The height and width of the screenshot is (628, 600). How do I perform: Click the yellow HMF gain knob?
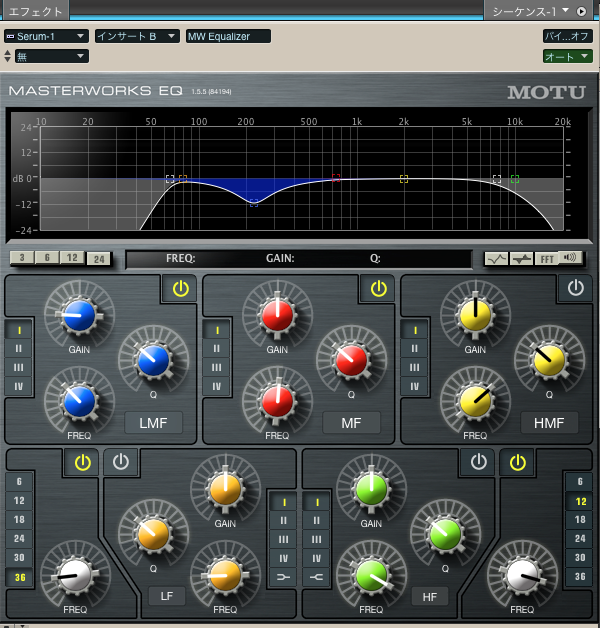point(475,316)
